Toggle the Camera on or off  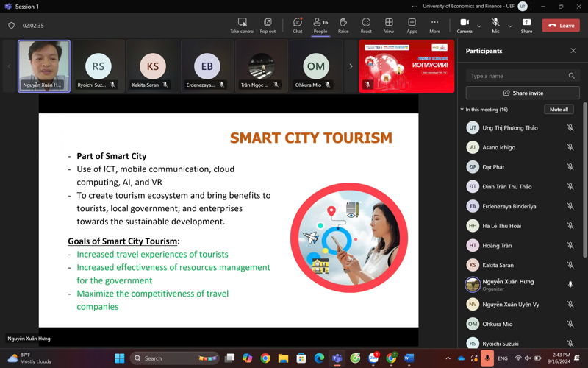click(x=465, y=25)
